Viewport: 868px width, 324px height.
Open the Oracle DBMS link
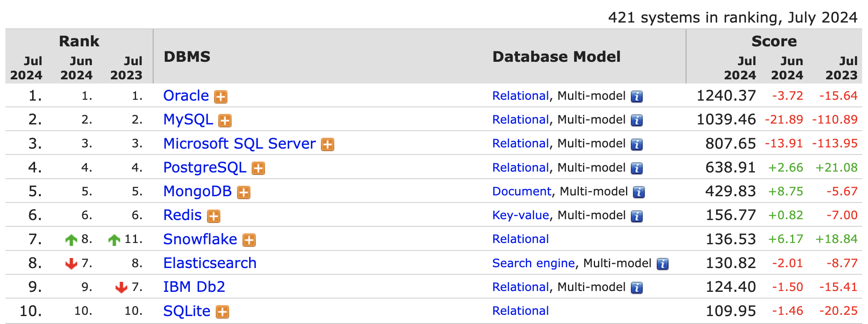coord(186,96)
